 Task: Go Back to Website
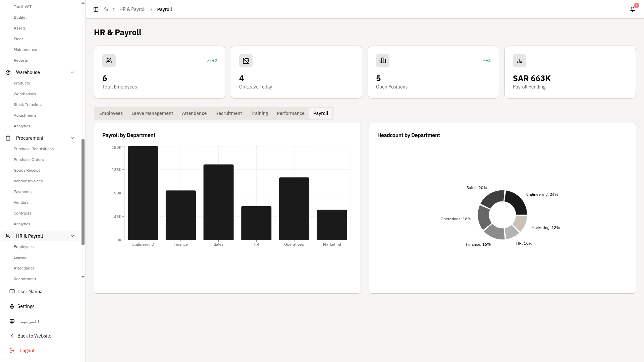click(x=34, y=336)
